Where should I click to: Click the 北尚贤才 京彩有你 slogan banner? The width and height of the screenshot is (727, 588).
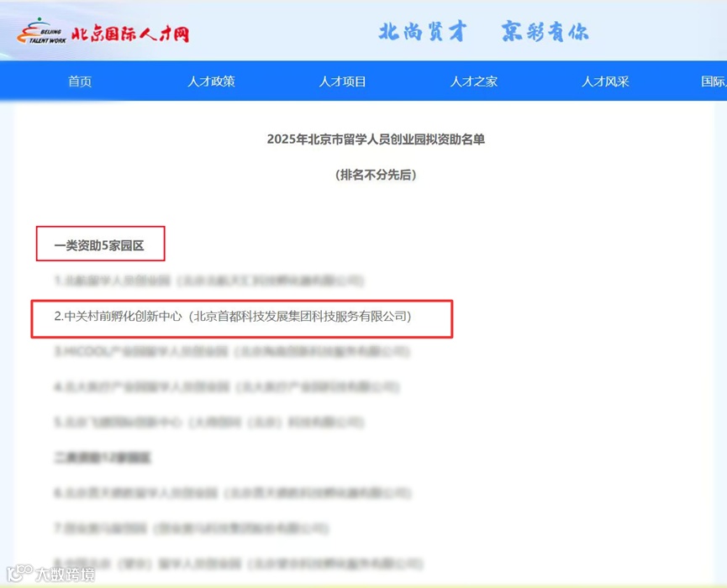[x=483, y=32]
